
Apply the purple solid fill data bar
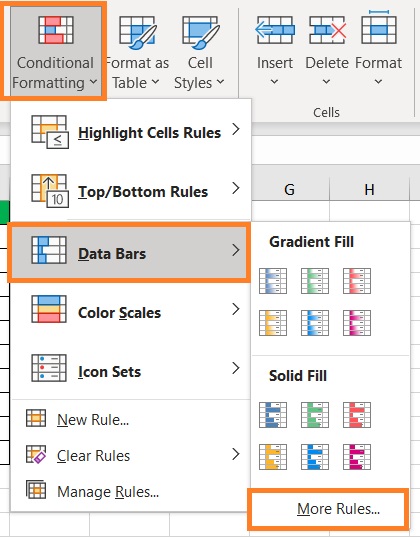pos(357,457)
